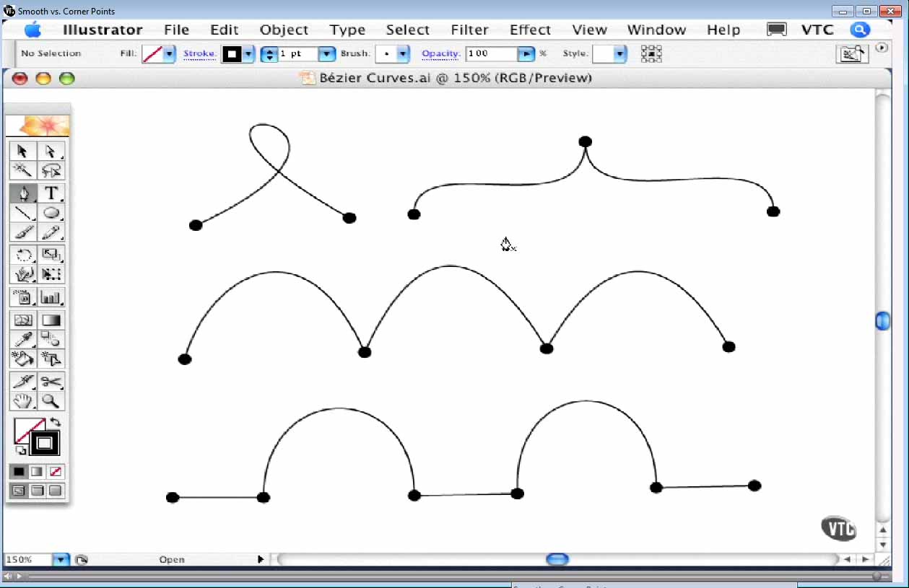Screen dimensions: 909x588
Task: Open the zoom level dropdown at bottom
Action: pos(61,559)
